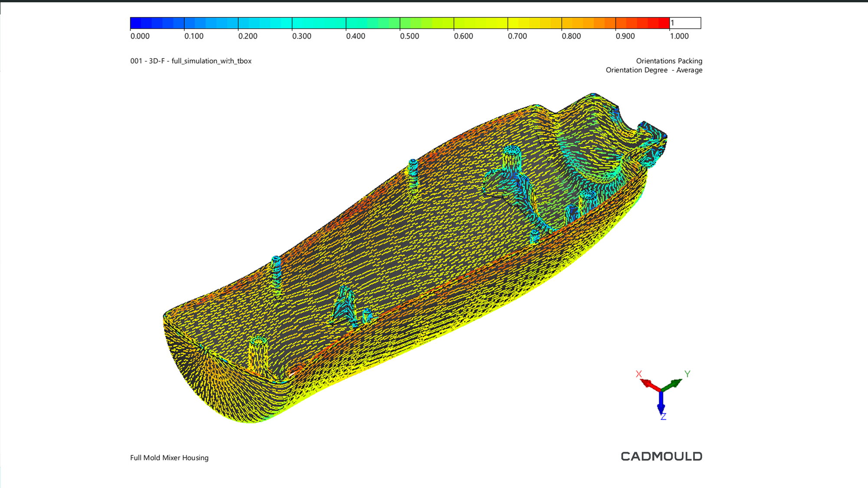Select the simulation title '001 - 3D-F - full_simulation_with_tbox'
The width and height of the screenshot is (868, 488).
(191, 61)
